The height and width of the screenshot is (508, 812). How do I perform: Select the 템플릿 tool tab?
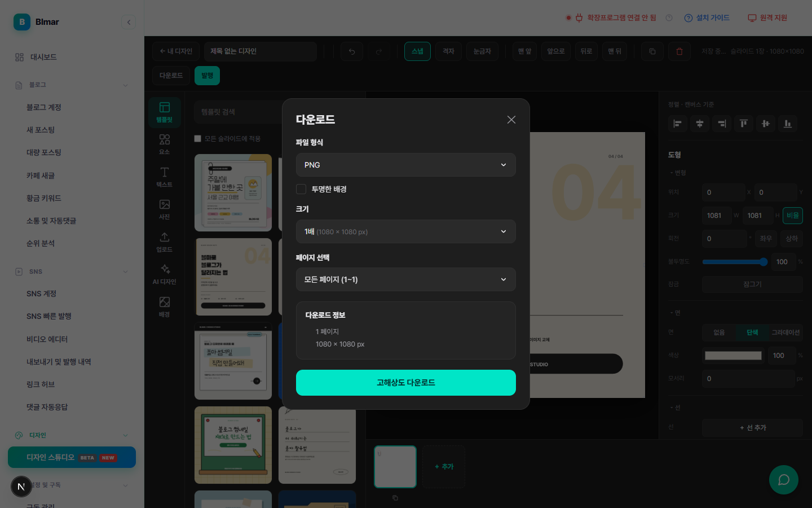(x=165, y=112)
